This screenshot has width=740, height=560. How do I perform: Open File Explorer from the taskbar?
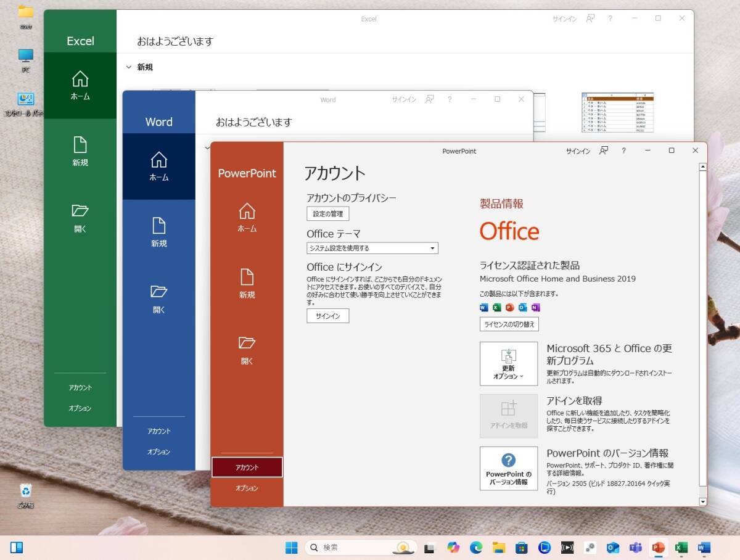point(499,547)
